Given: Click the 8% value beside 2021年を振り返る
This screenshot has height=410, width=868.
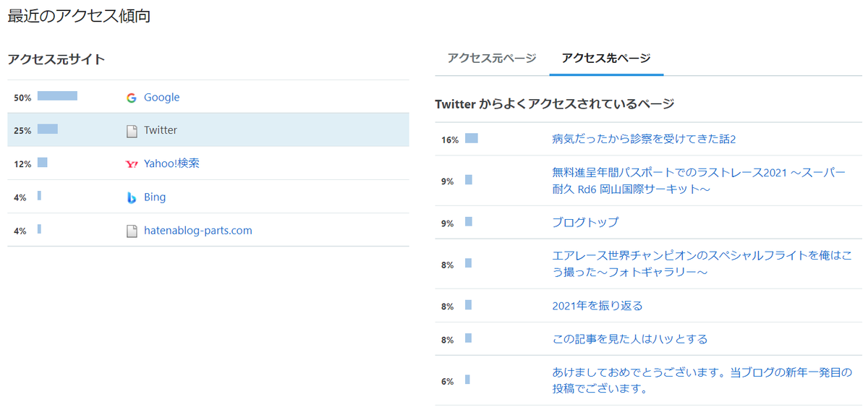Looking at the screenshot, I should coord(448,307).
